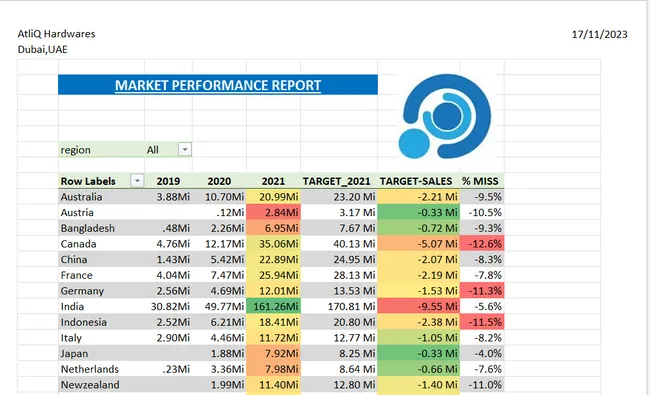The image size is (650, 395).
Task: Select the China row label
Action: [74, 259]
